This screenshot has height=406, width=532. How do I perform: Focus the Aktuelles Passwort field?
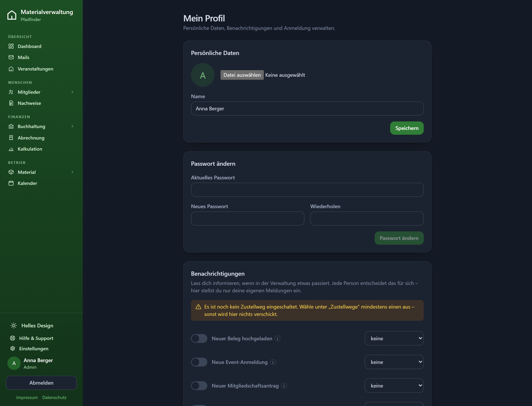(x=307, y=190)
